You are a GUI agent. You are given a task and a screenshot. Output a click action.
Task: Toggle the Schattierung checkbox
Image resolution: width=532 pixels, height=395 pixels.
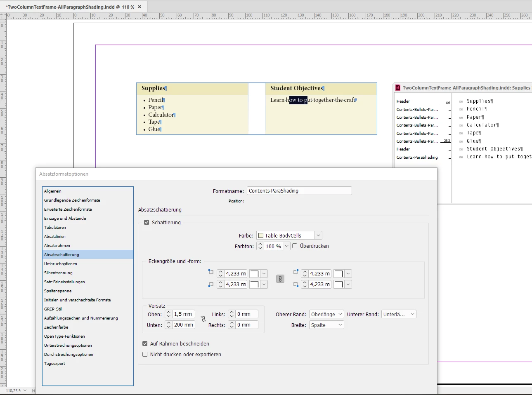(146, 222)
